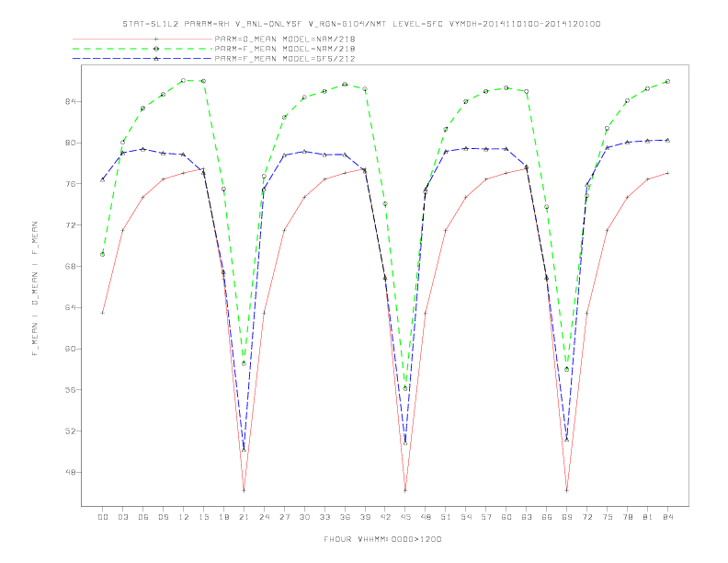Click x-axis tick label 24
Viewport: 728px width, 563px height.
tap(264, 517)
